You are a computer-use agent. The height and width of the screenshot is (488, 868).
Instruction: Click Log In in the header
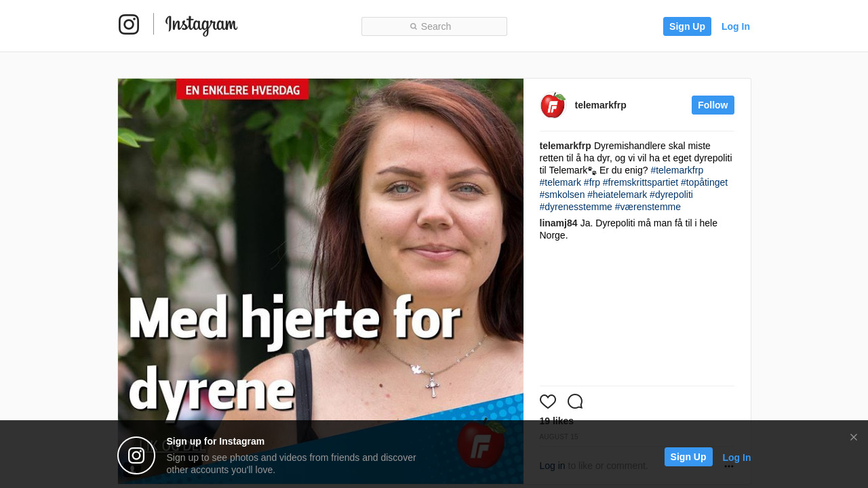[736, 26]
